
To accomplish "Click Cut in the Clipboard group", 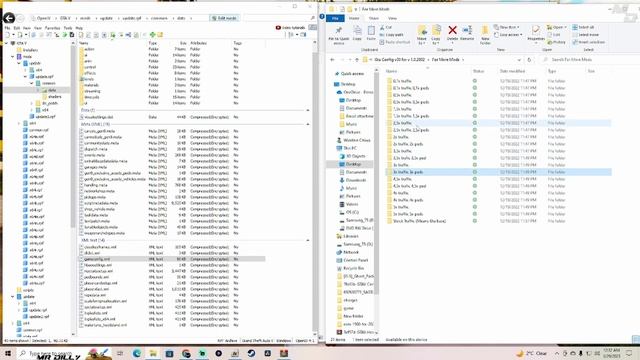I will coord(385,27).
